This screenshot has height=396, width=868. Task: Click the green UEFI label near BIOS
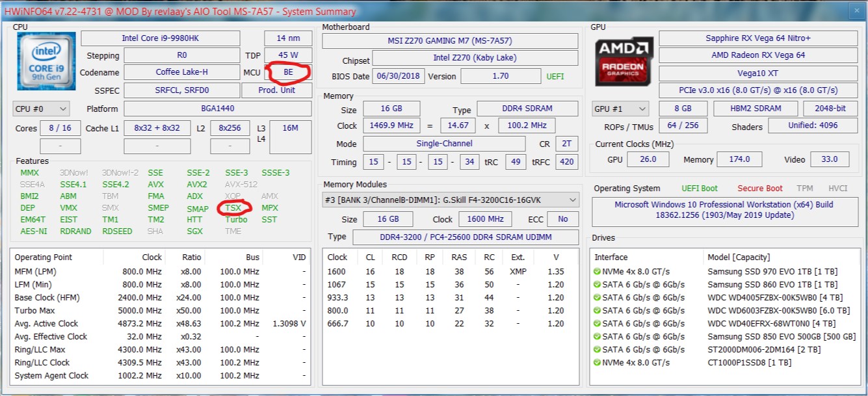[x=555, y=76]
